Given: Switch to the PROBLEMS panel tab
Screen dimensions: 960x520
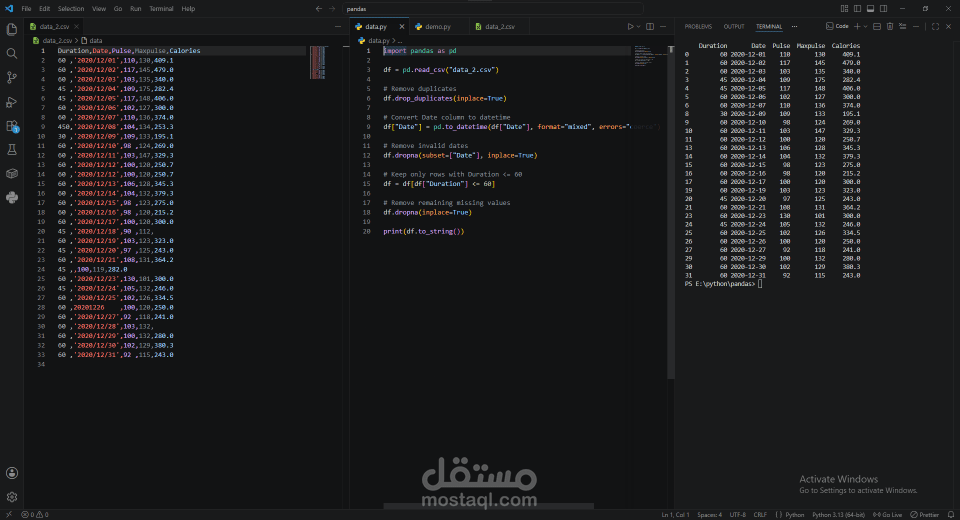Looking at the screenshot, I should [698, 26].
